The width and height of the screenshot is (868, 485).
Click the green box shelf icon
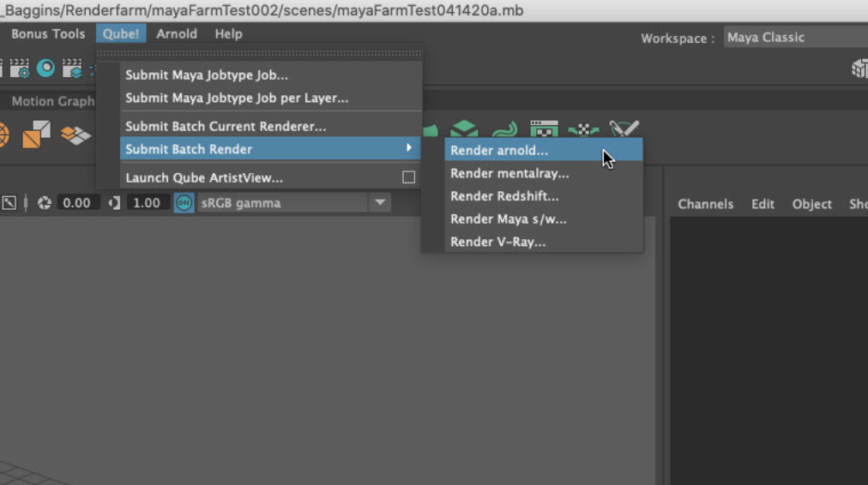tap(464, 129)
